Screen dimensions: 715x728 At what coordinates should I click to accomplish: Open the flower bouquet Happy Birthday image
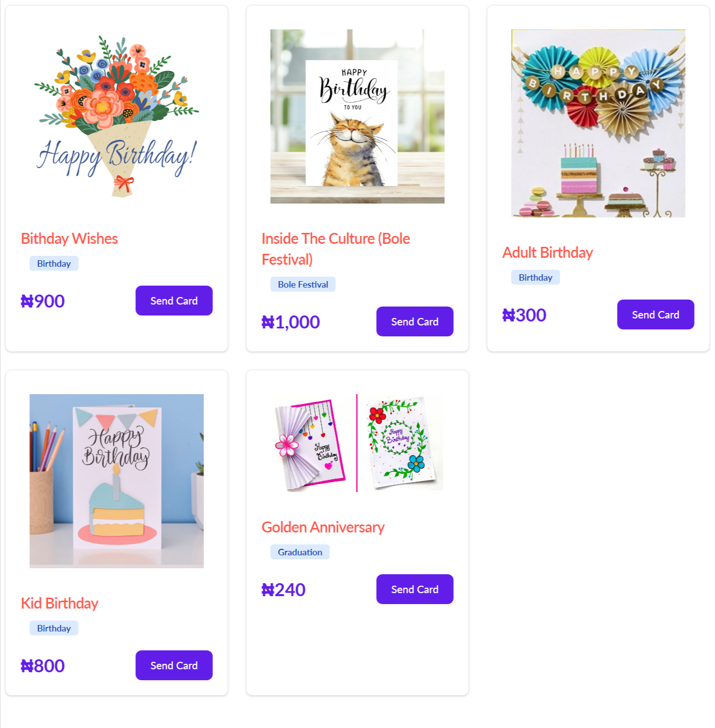(116, 116)
